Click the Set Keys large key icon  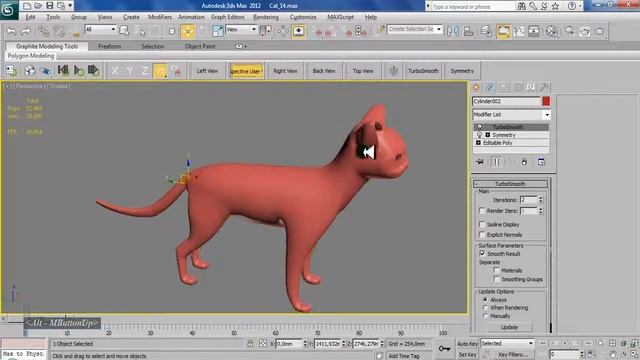click(444, 348)
